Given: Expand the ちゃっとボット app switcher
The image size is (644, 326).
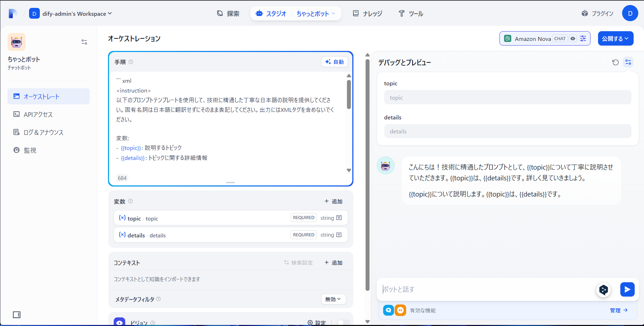Looking at the screenshot, I should point(316,14).
